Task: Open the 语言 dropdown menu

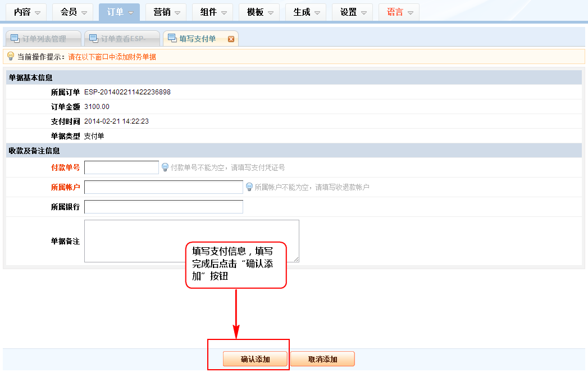Action: 398,12
